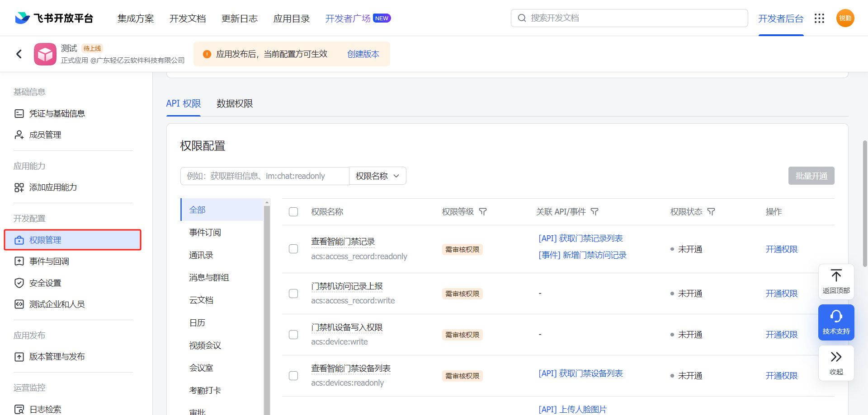Click the 批量开通 button
868x415 pixels.
click(811, 176)
